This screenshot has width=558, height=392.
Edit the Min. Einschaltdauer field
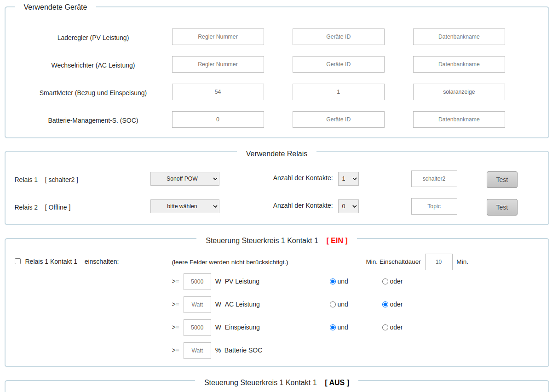pyautogui.click(x=438, y=262)
